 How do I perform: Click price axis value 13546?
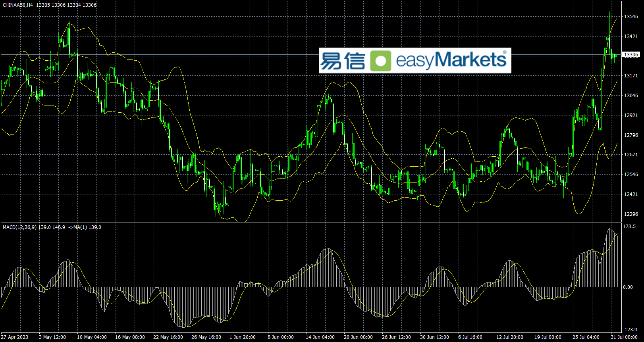tap(631, 17)
